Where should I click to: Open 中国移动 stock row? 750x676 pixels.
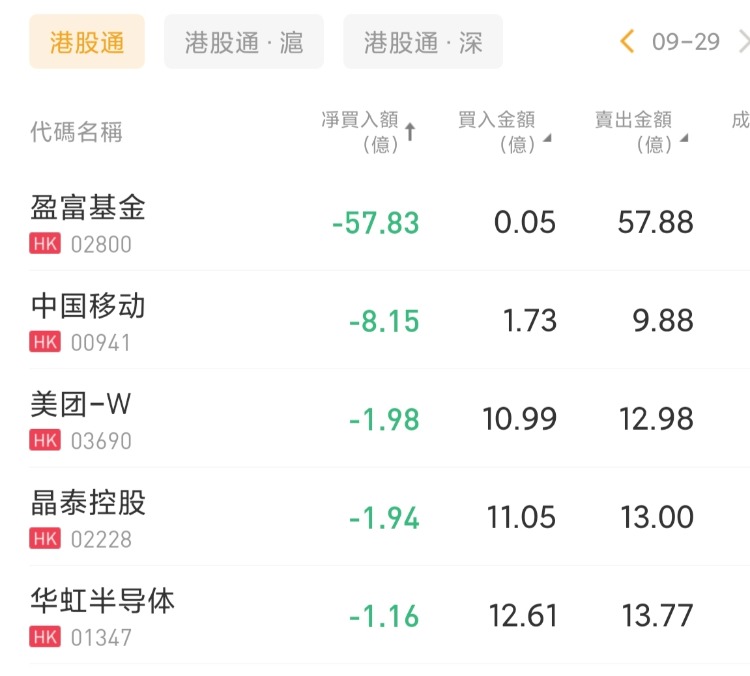pyautogui.click(x=89, y=305)
